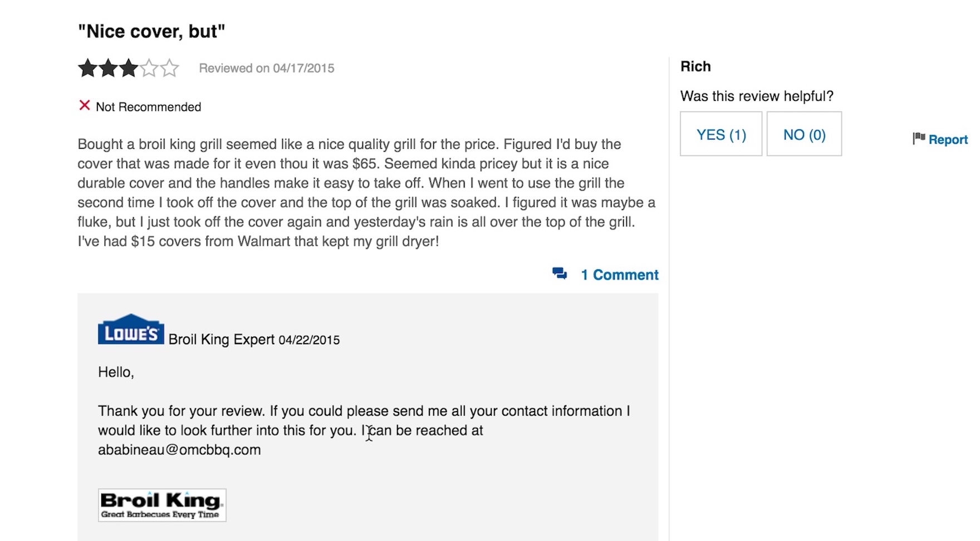This screenshot has width=980, height=541.
Task: Click the Broil King logo image
Action: [x=162, y=505]
